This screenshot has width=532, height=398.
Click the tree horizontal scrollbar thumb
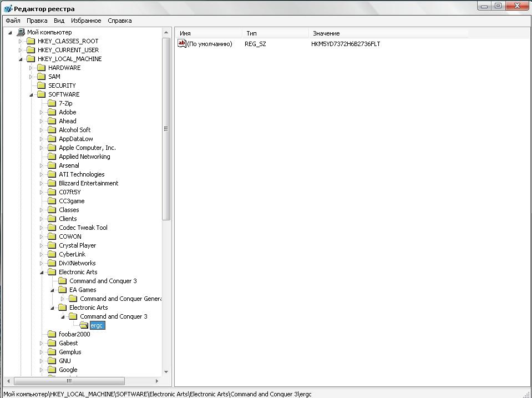(x=69, y=381)
